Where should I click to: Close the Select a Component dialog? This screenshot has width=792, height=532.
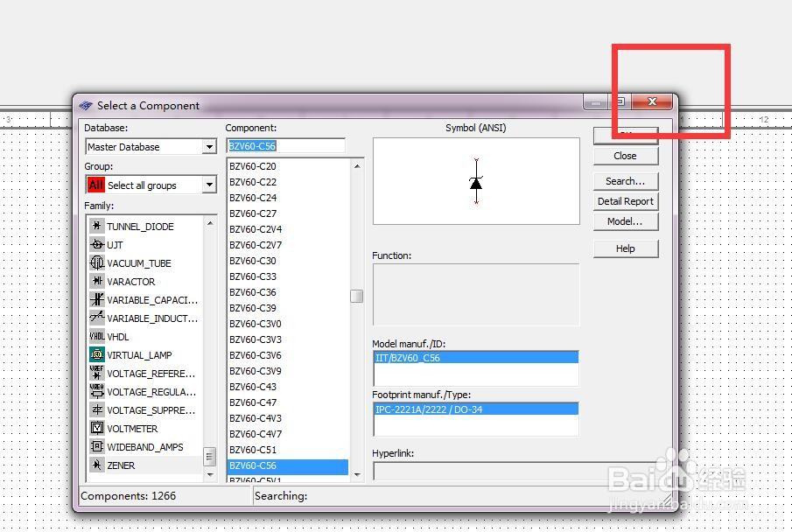click(652, 101)
